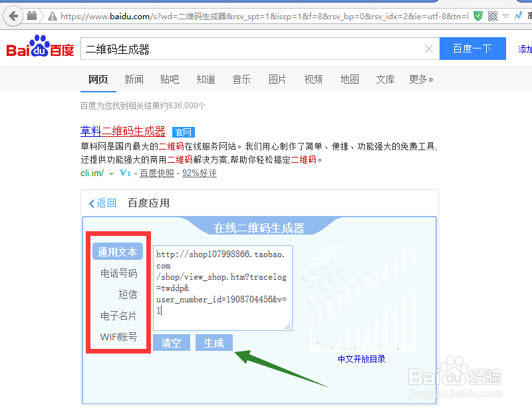Click the 生成 generate button
Viewport: 532px width, 412px height.
(x=214, y=343)
